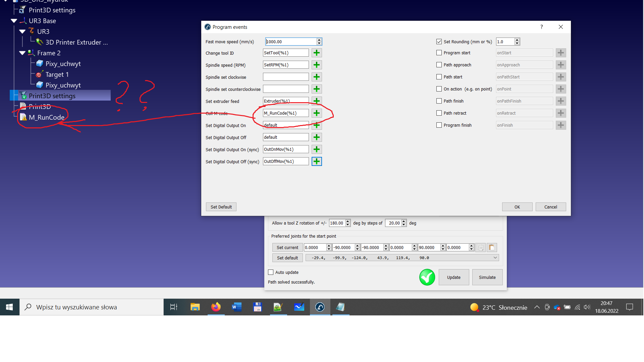Enable the Program start checkbox
The width and height of the screenshot is (644, 362).
[x=439, y=53]
